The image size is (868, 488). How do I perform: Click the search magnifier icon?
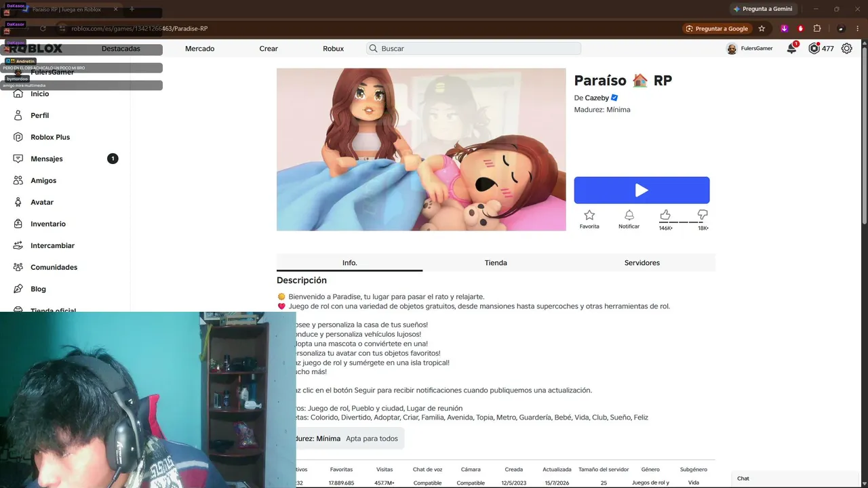(x=373, y=49)
